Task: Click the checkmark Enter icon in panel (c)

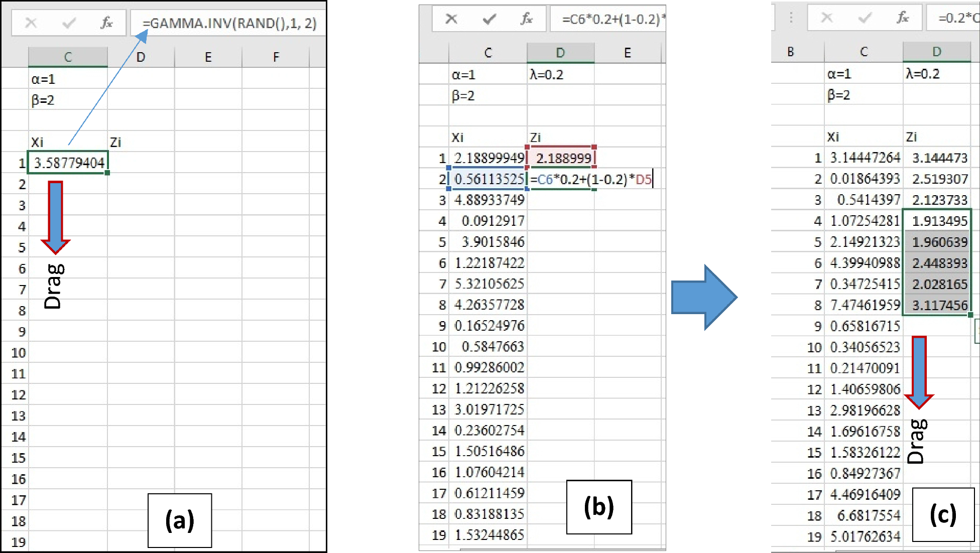Action: 866,18
